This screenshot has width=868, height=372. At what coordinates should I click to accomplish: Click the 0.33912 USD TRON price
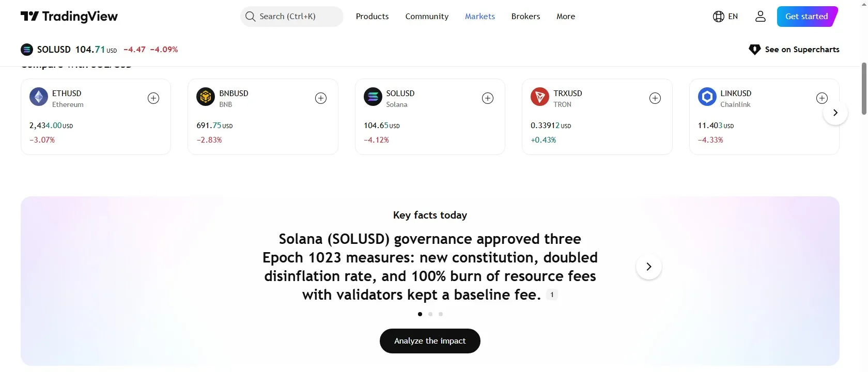[x=551, y=126]
